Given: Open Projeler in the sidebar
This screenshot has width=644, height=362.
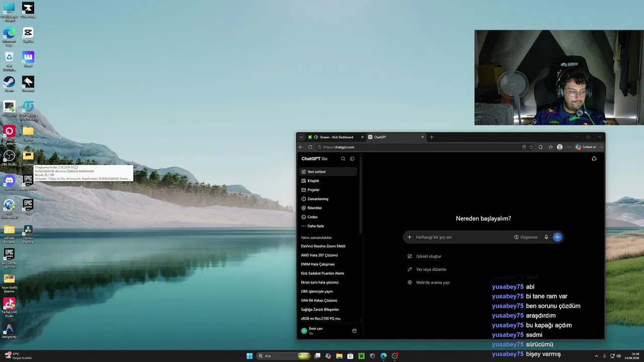Looking at the screenshot, I should (x=329, y=190).
